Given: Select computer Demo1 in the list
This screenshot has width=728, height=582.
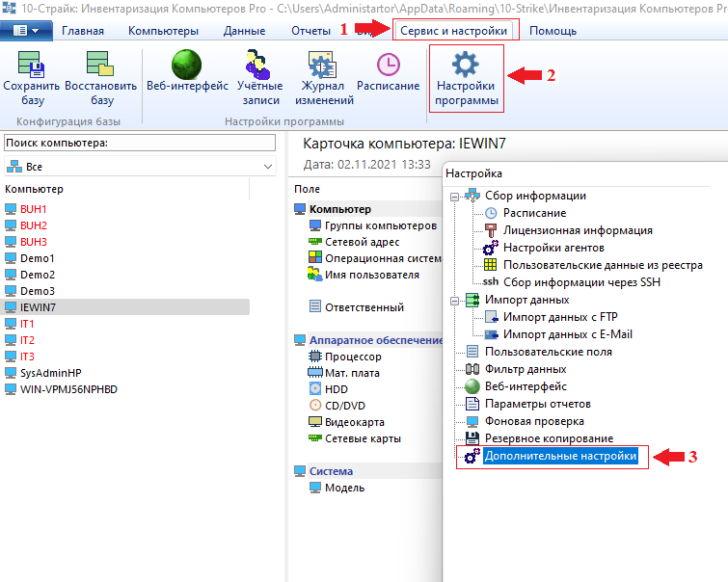Looking at the screenshot, I should click(x=38, y=258).
